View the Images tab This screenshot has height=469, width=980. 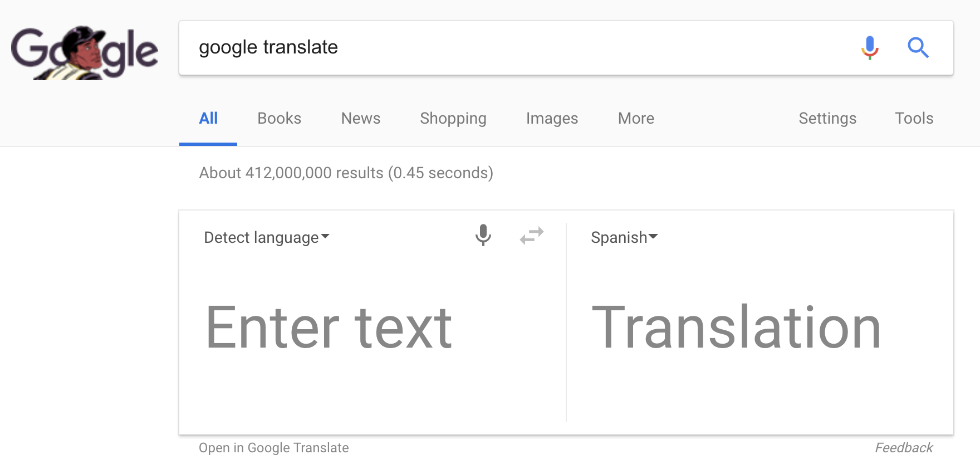552,119
